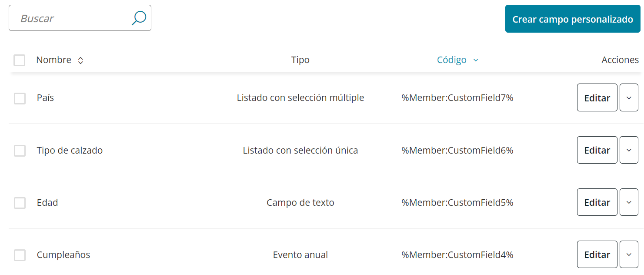644x275 pixels.
Task: Tick the Edad row checkbox
Action: [20, 203]
